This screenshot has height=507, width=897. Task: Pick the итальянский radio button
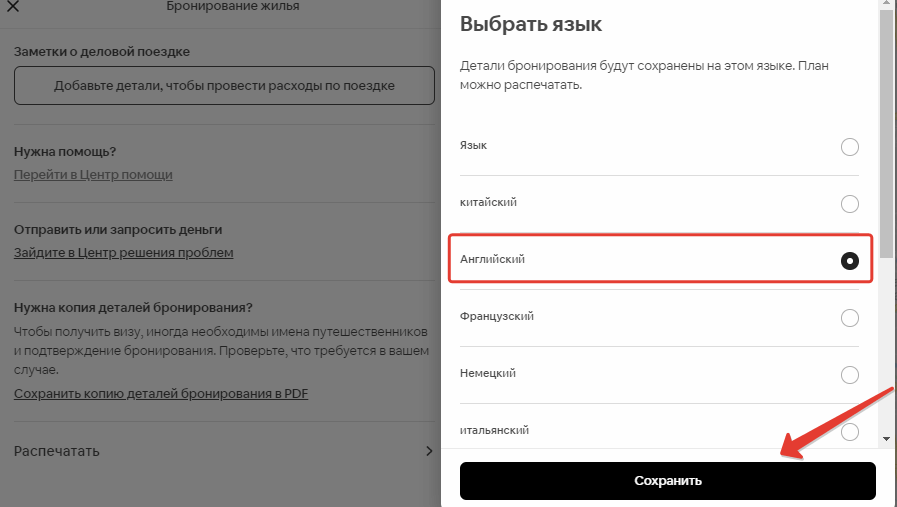coord(849,432)
